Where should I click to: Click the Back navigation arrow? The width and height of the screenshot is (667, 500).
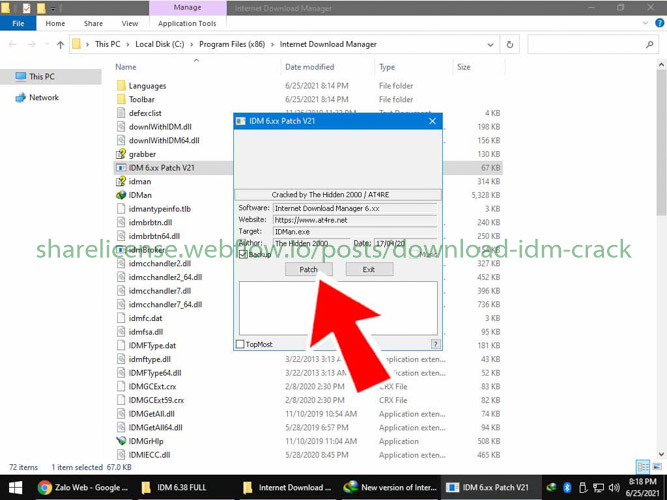pos(13,44)
